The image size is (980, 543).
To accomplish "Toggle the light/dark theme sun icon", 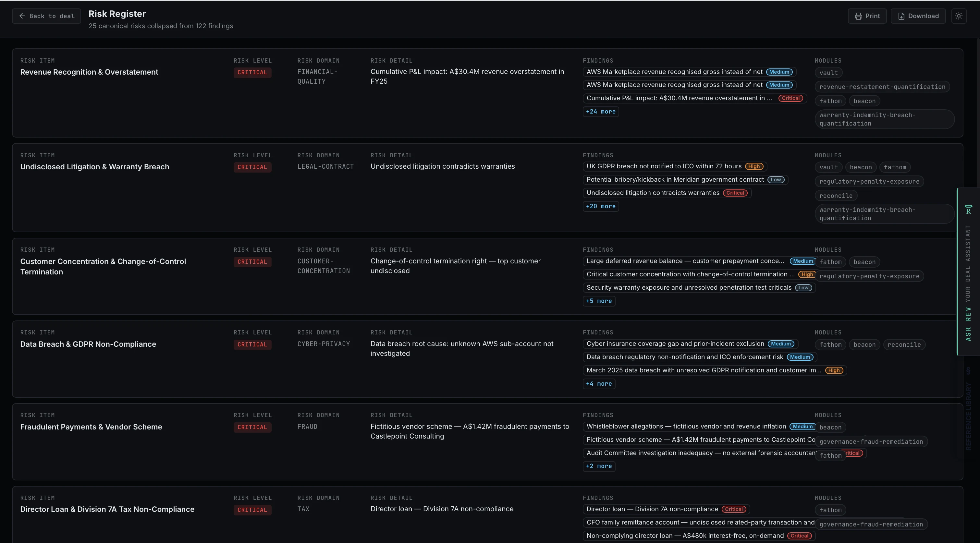I will coord(959,16).
